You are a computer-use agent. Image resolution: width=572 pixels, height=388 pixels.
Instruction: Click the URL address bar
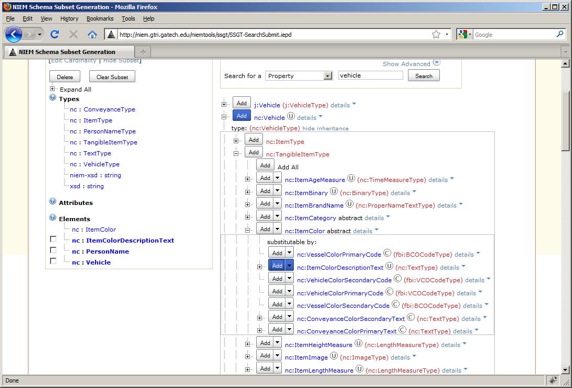274,35
